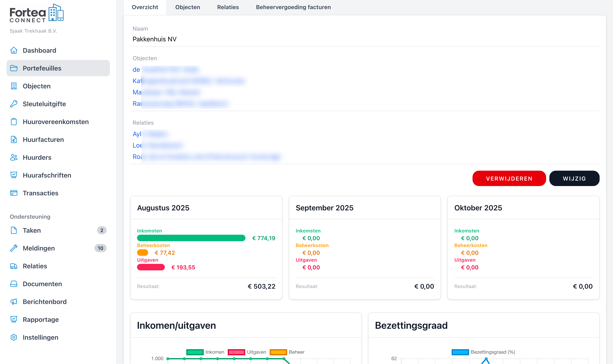
Task: Click the Fortea Connect logo
Action: click(x=37, y=13)
